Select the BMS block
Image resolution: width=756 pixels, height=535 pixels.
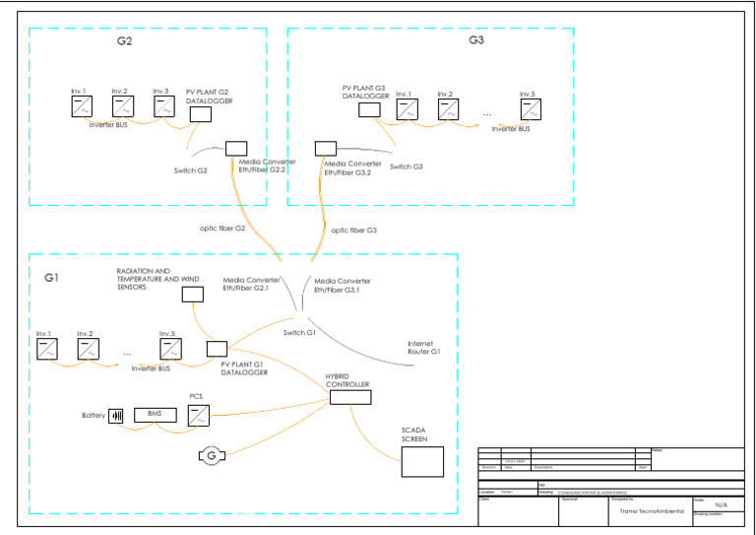pyautogui.click(x=156, y=415)
